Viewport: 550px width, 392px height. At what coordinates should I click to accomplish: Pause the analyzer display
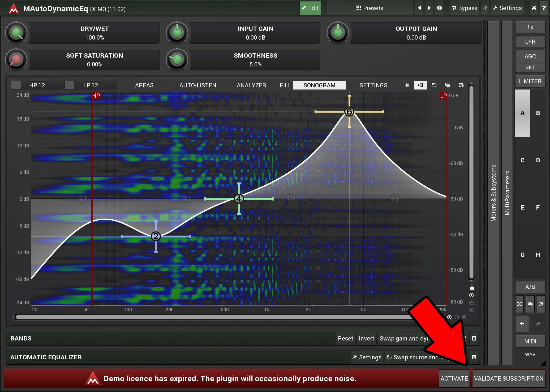click(x=407, y=85)
